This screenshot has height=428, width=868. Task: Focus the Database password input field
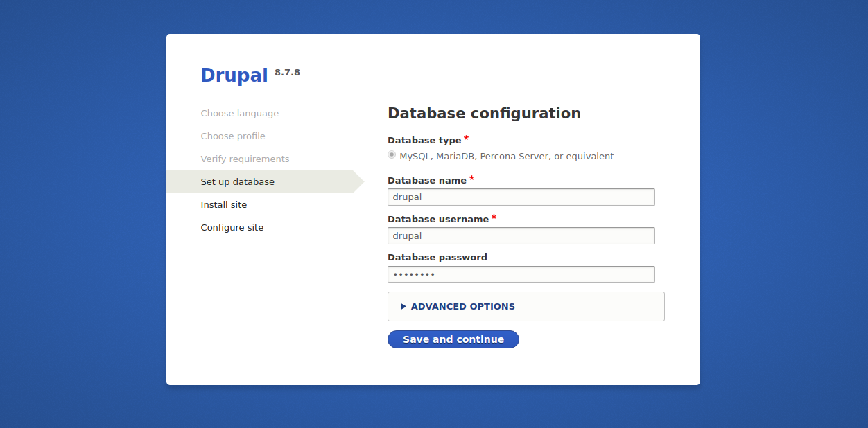[x=521, y=274]
